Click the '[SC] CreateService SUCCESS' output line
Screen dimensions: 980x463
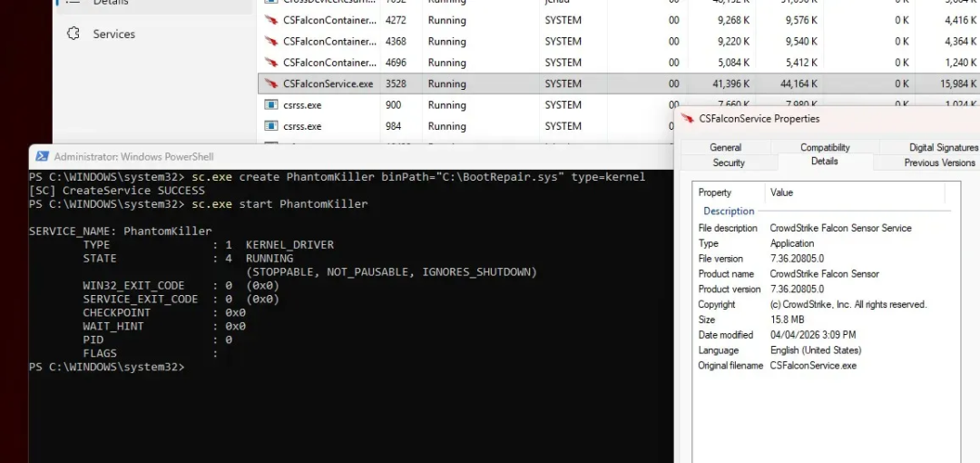[x=117, y=191]
